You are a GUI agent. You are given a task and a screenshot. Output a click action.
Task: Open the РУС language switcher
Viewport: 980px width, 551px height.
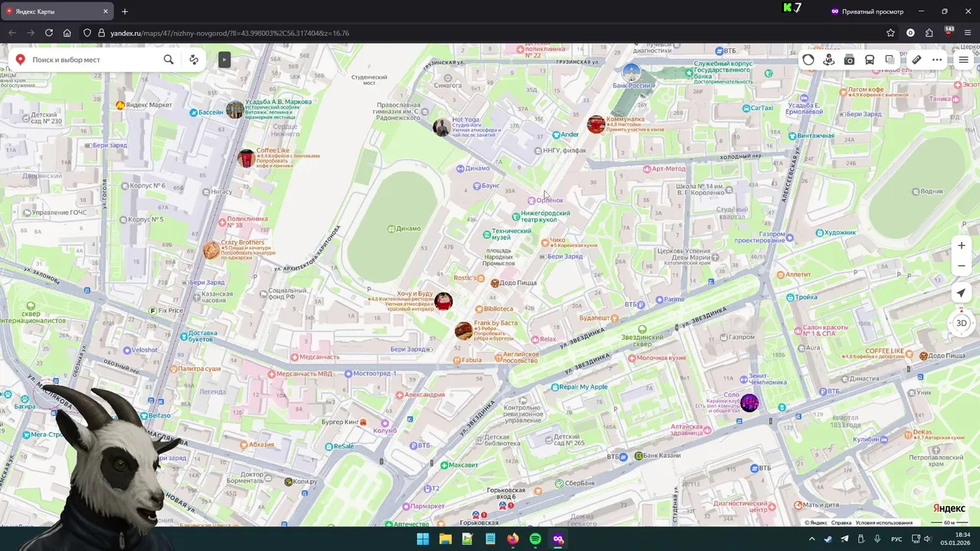coord(896,539)
